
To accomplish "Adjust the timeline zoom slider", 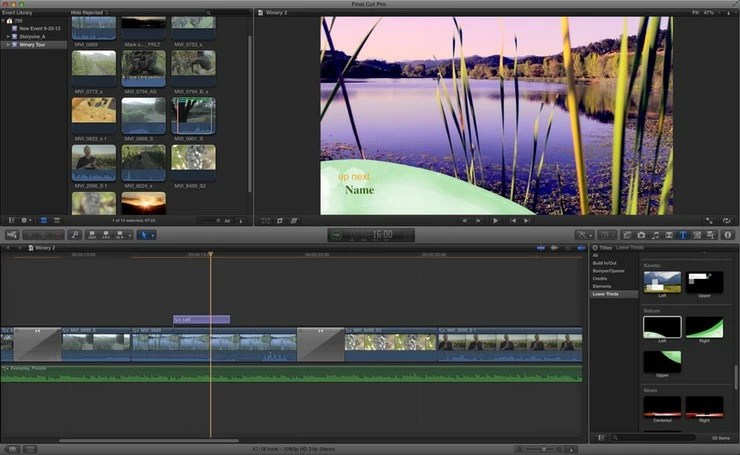I will [x=543, y=449].
